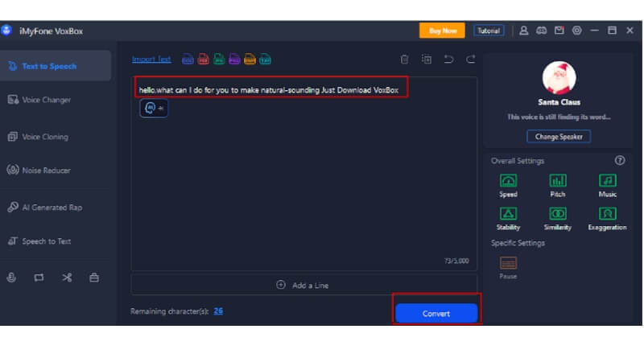Viewport: 644px width, 362px height.
Task: Click the Discord community icon
Action: pos(541,31)
